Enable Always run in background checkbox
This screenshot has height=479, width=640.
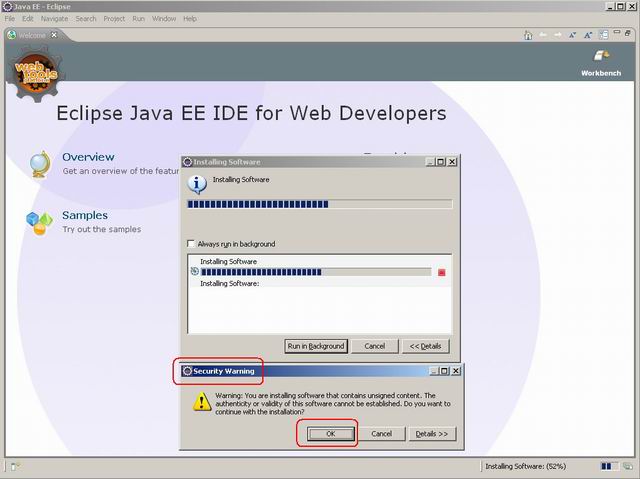tap(192, 244)
